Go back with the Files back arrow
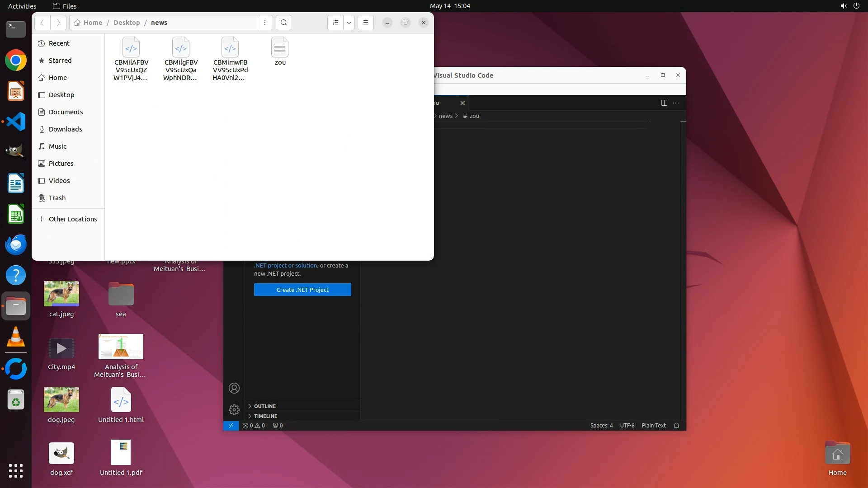This screenshot has width=868, height=488. tap(42, 23)
